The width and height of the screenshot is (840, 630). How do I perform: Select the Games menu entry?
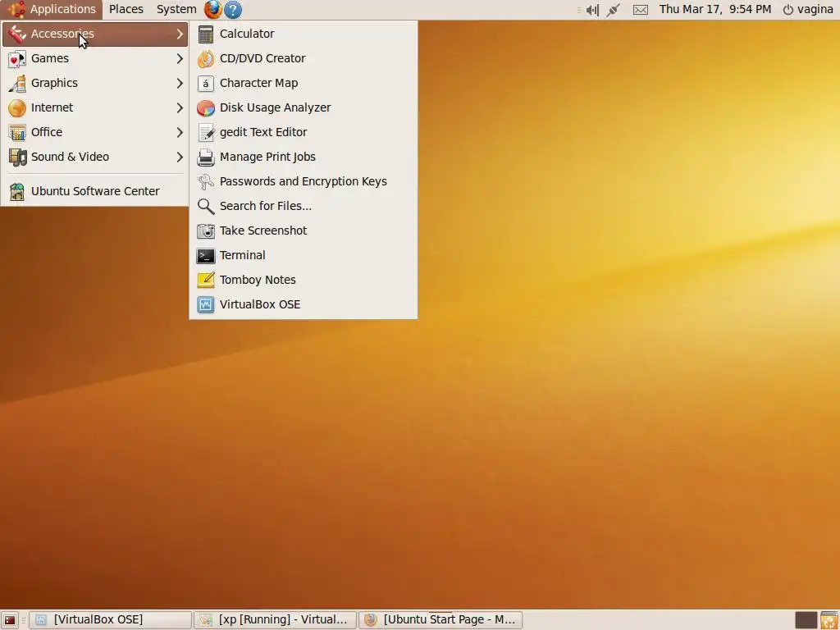coord(95,58)
